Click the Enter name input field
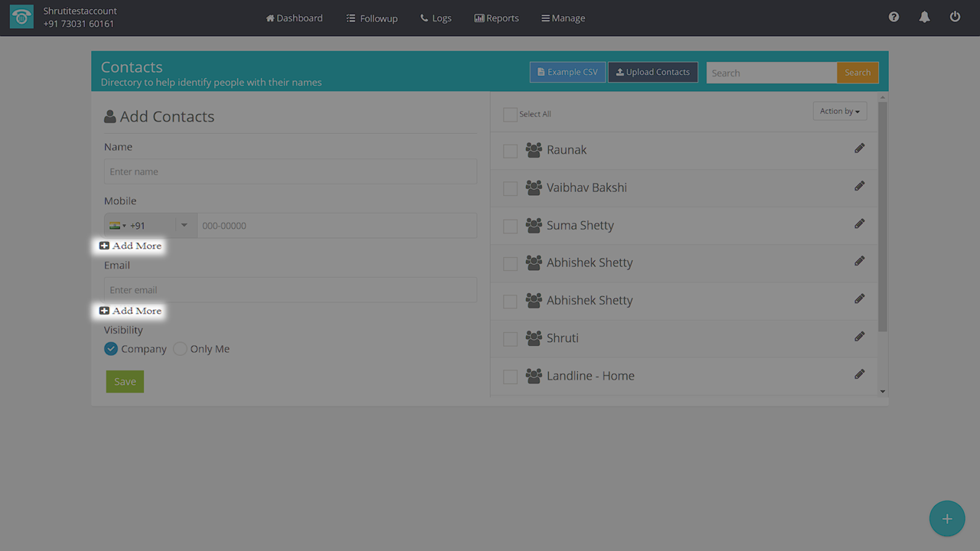980x551 pixels. point(290,172)
